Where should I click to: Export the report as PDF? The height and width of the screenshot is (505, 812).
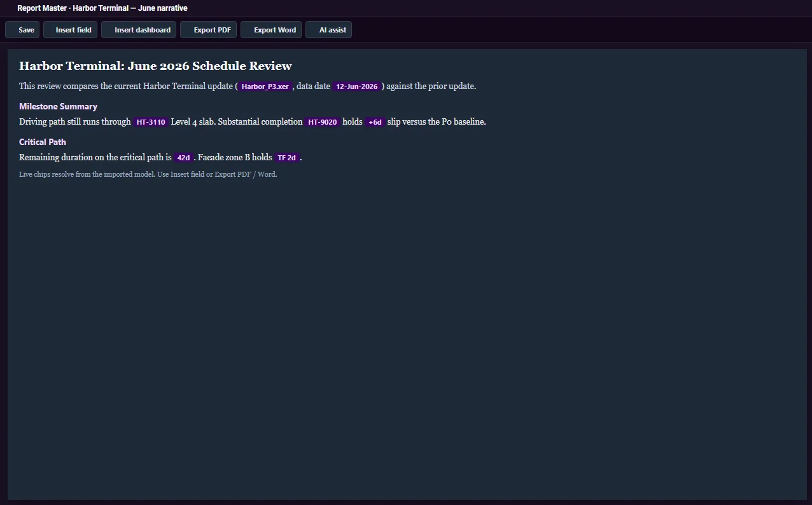point(209,30)
